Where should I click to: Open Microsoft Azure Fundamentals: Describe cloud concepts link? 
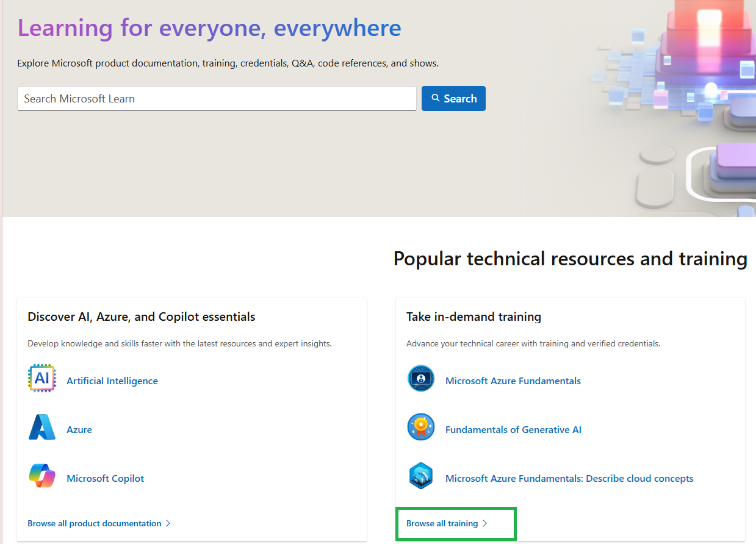click(x=569, y=478)
